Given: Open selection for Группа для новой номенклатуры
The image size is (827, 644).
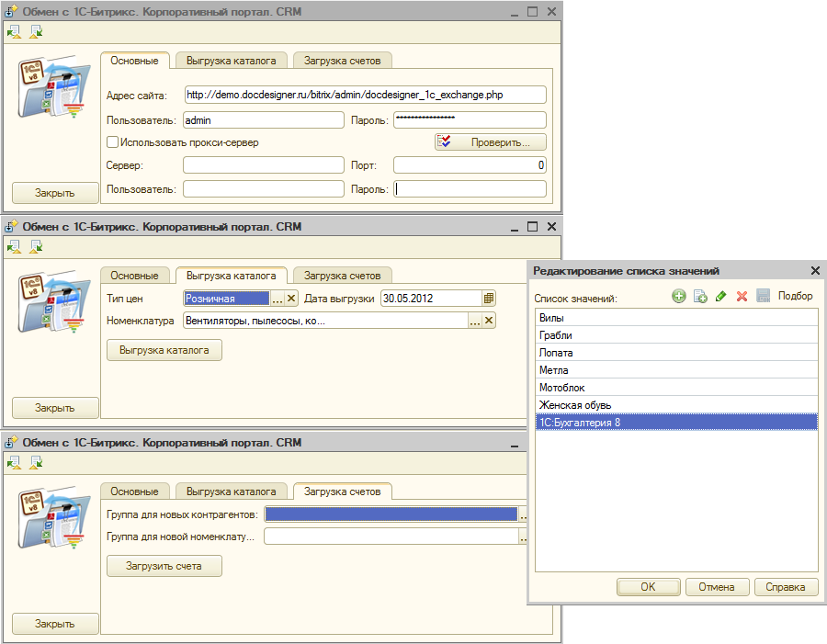Looking at the screenshot, I should [523, 537].
